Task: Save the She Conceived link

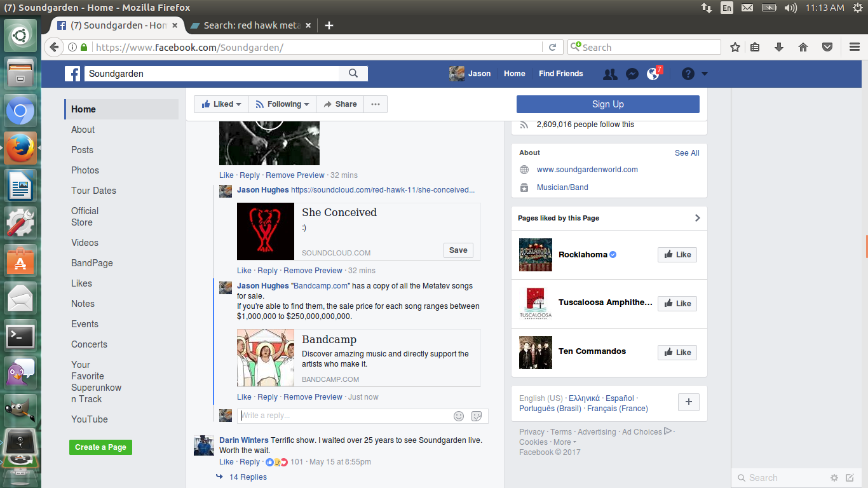Action: pyautogui.click(x=458, y=250)
